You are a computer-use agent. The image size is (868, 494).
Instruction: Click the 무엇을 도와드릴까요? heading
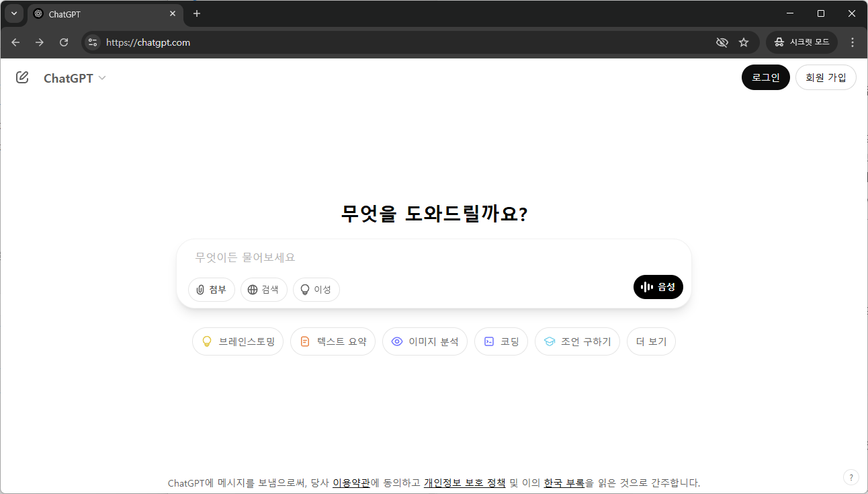click(x=434, y=214)
